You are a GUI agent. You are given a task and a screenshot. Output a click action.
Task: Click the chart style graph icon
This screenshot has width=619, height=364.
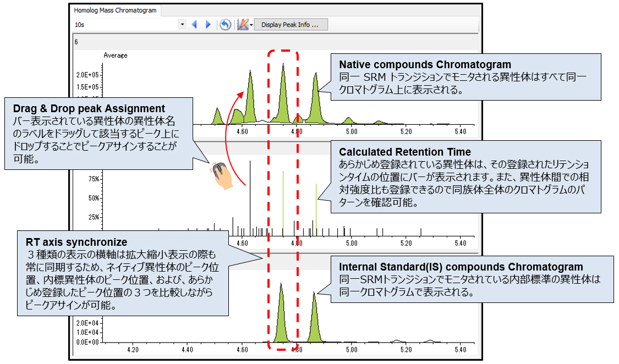point(242,25)
